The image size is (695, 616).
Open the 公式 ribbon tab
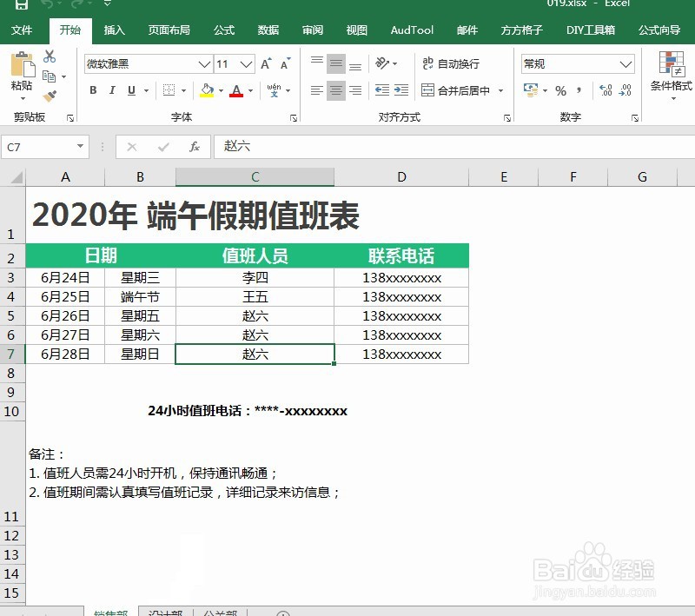[x=223, y=29]
